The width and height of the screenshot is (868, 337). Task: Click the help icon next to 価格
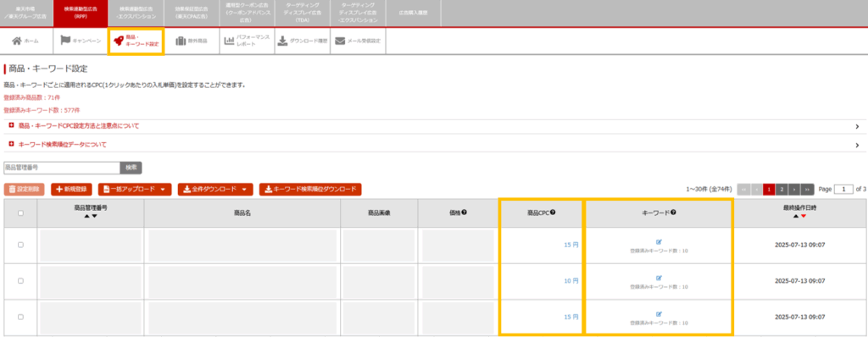pyautogui.click(x=464, y=213)
